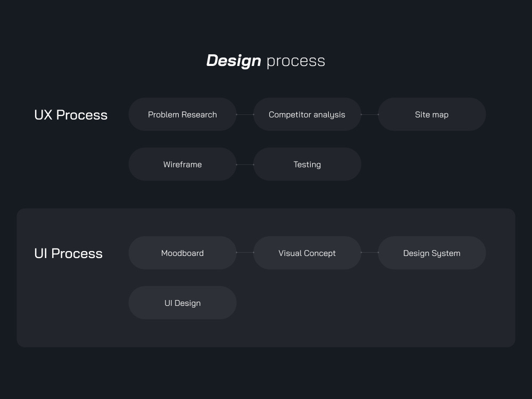532x399 pixels.
Task: Click the Design System stage
Action: (x=431, y=253)
